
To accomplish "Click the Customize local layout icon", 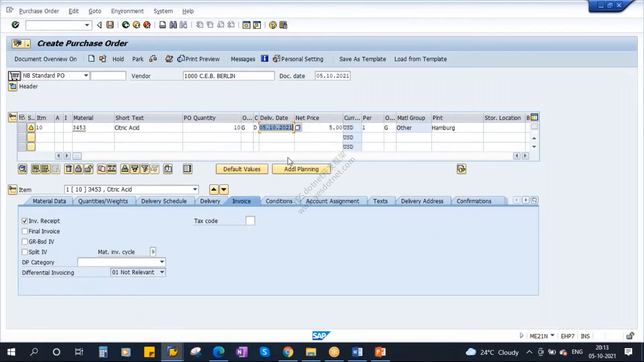I will coord(283,25).
